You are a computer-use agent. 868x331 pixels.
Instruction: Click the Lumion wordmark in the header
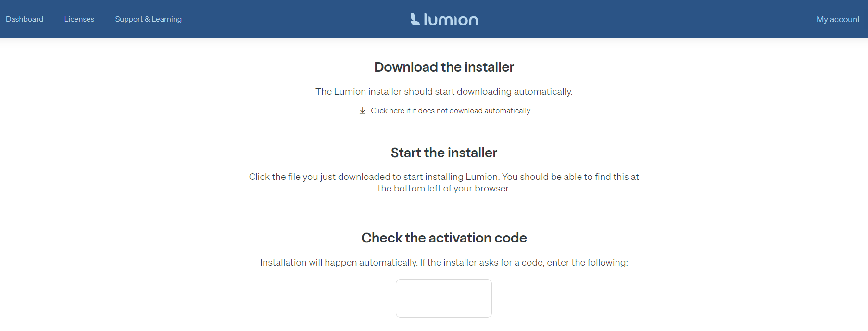451,20
